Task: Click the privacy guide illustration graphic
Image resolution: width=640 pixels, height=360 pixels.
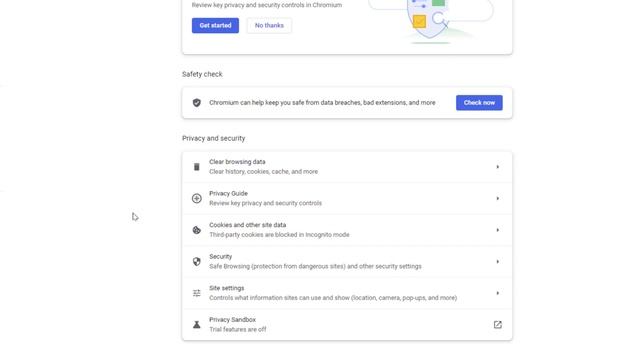Action: [431, 21]
